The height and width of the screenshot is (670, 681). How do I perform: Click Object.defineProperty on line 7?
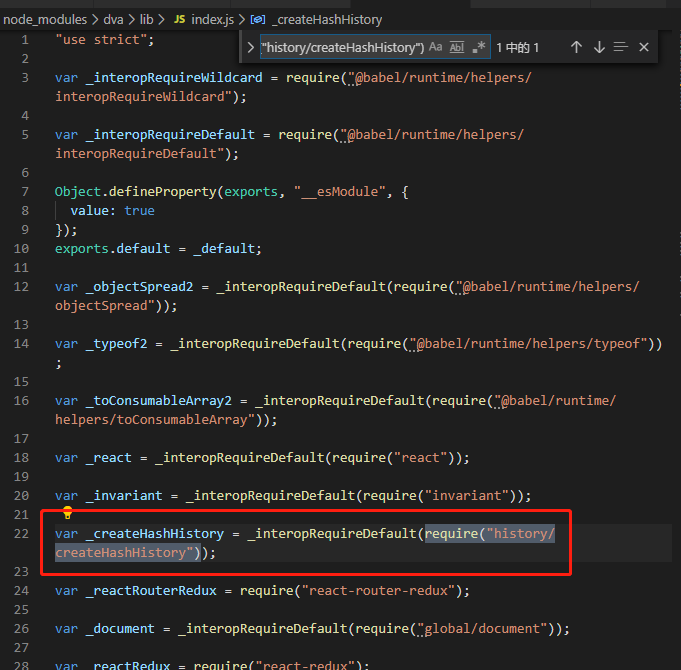[136, 191]
